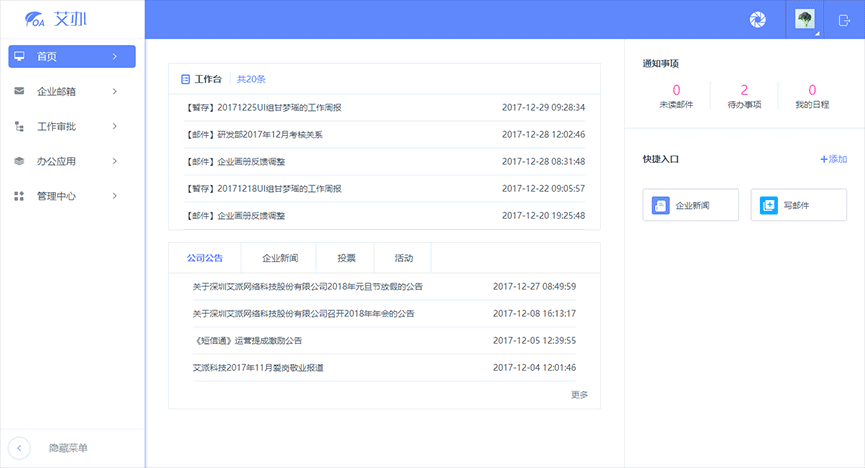865x468 pixels.
Task: Click the 工作审批 sidebar icon
Action: click(x=19, y=126)
